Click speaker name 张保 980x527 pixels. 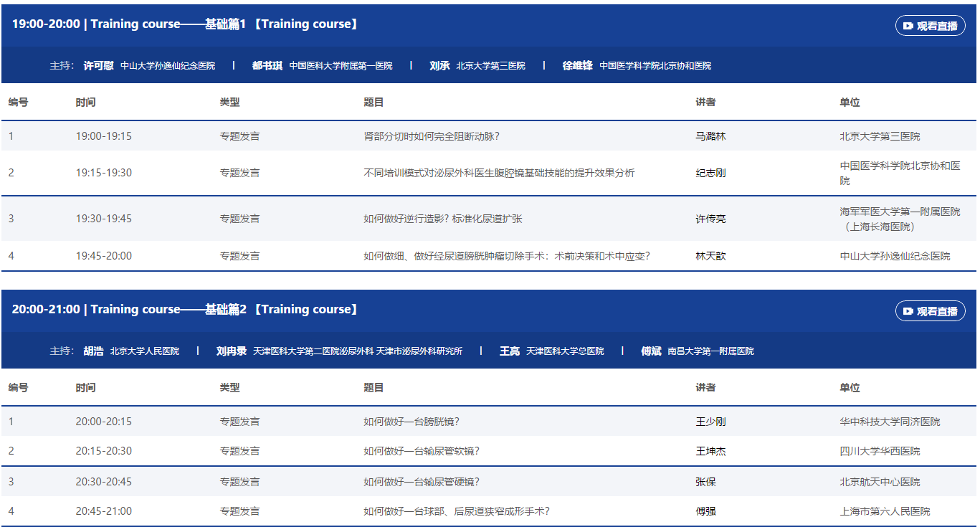[705, 482]
